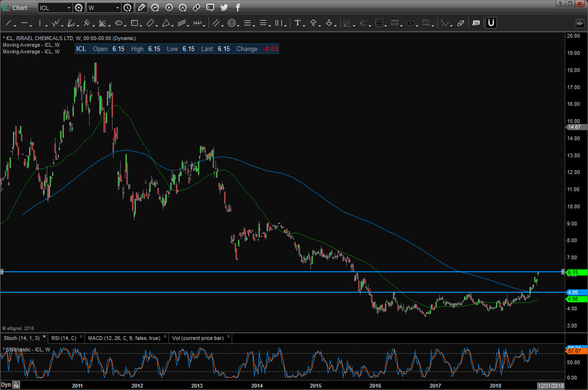
Task: Select the Fibonacci circles tool
Action: pos(232,23)
